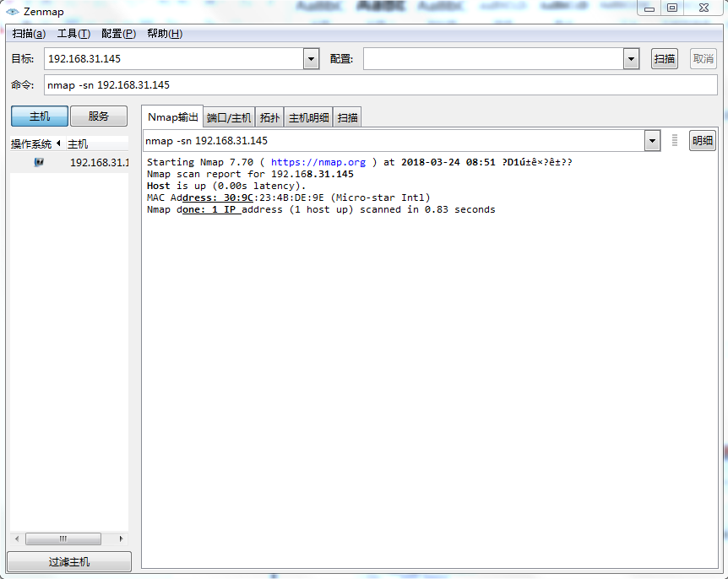The height and width of the screenshot is (579, 728).
Task: Click the 过滤主机 filter hosts button
Action: (69, 562)
